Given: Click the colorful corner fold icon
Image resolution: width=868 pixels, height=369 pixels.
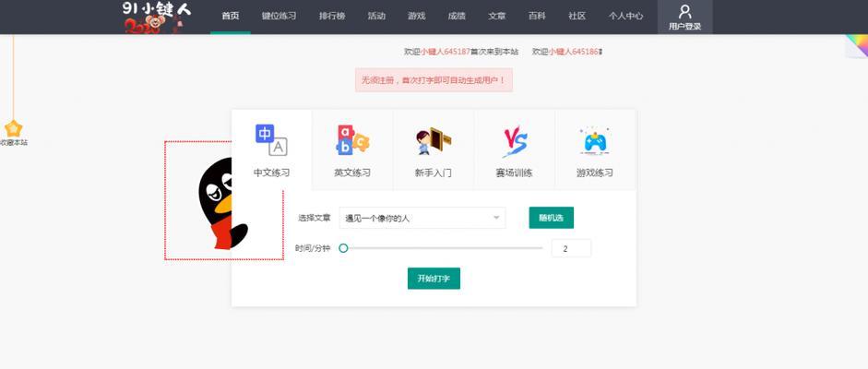Looking at the screenshot, I should 856,46.
